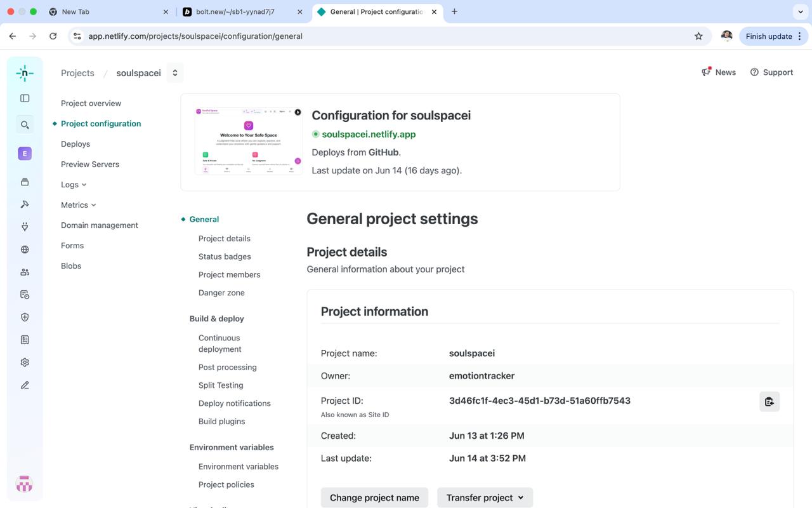Click the Change project name button
This screenshot has height=508, width=812.
tap(374, 498)
